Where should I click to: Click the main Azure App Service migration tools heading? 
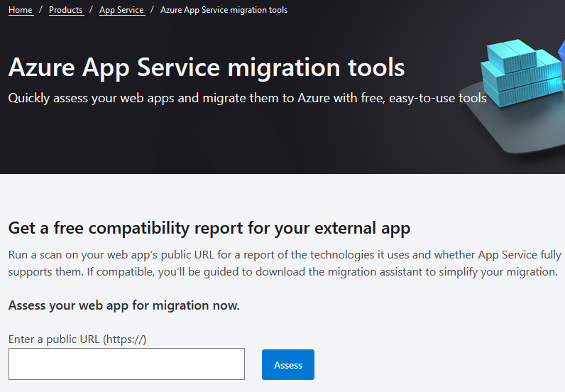207,67
